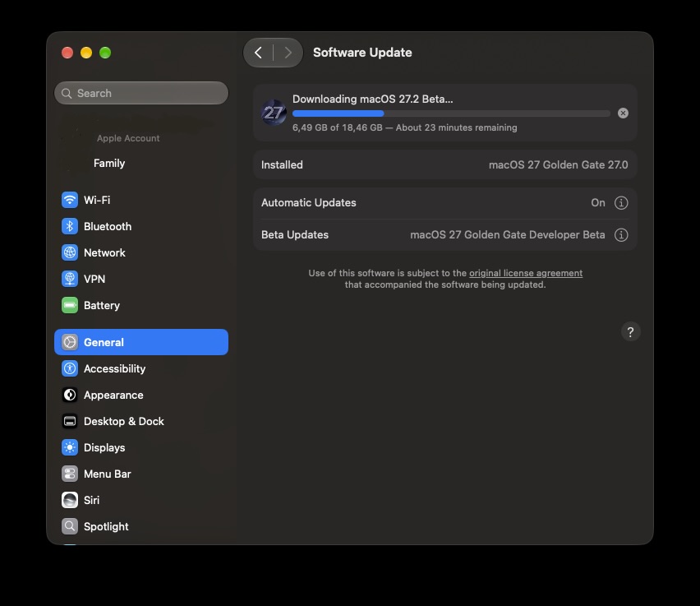Click the Wi-Fi icon in sidebar
This screenshot has height=606, width=700.
70,200
